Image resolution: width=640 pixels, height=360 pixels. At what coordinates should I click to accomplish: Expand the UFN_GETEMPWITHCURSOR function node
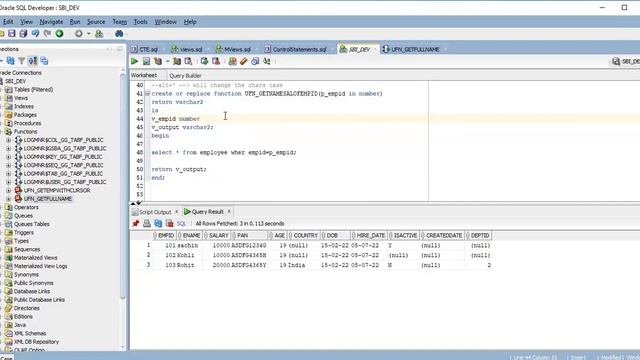[8, 190]
